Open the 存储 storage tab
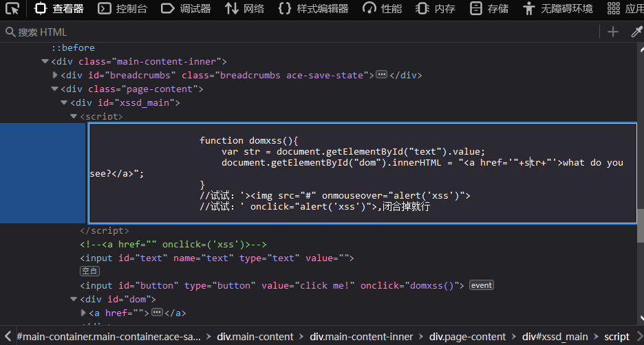Screen dimensions: 644x345 [489, 9]
